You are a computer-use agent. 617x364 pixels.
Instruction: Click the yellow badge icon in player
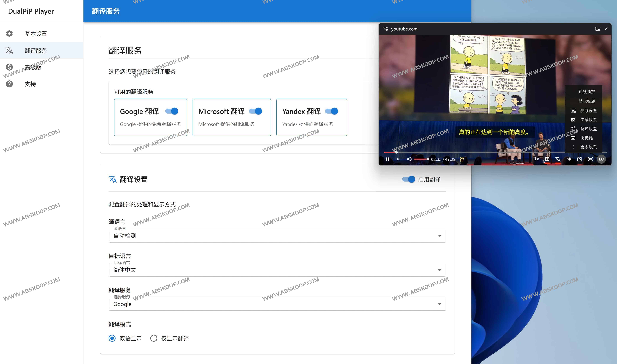coord(462,159)
